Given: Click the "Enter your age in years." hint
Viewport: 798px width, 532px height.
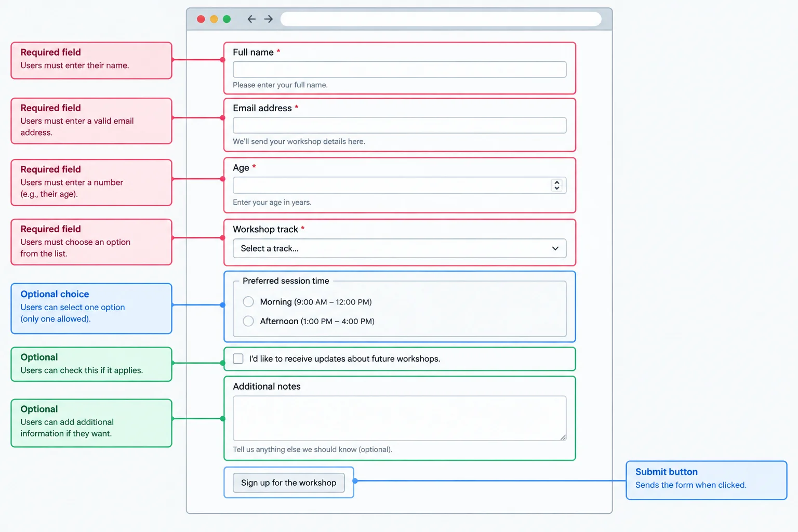Looking at the screenshot, I should click(272, 203).
